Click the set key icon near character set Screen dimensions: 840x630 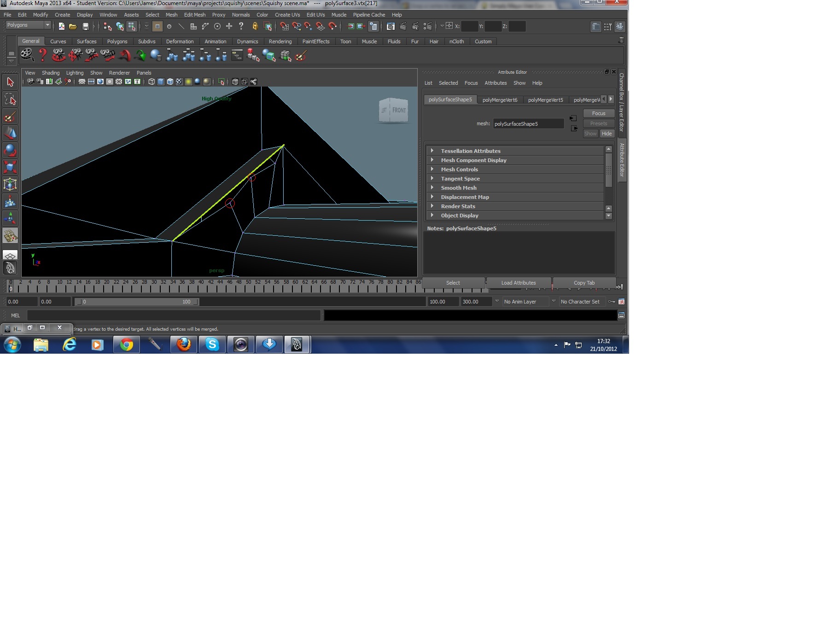tap(612, 302)
